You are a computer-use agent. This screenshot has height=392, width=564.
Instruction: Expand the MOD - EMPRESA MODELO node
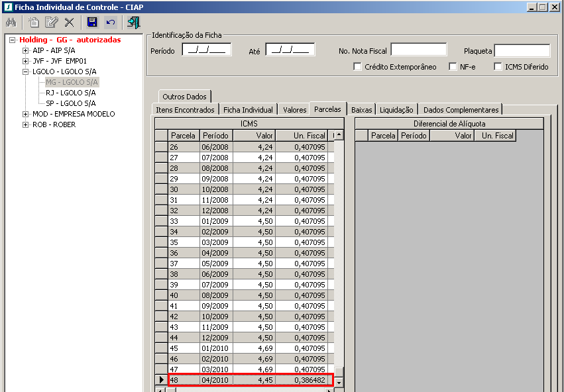click(26, 114)
